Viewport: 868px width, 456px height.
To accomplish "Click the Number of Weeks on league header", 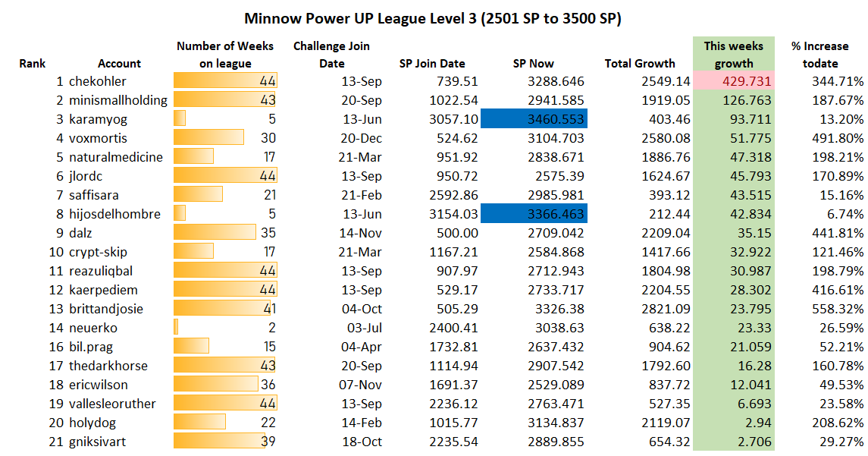I will (x=225, y=55).
